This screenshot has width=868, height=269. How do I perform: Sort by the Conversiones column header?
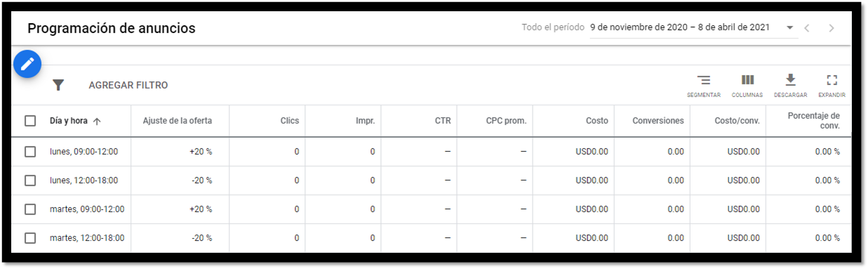click(x=658, y=121)
